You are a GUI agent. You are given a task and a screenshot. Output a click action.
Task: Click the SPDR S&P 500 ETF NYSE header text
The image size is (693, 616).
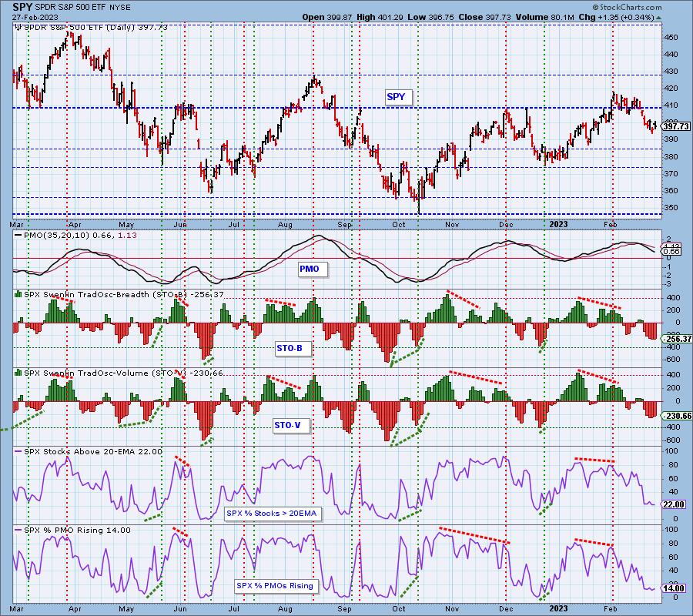point(82,8)
